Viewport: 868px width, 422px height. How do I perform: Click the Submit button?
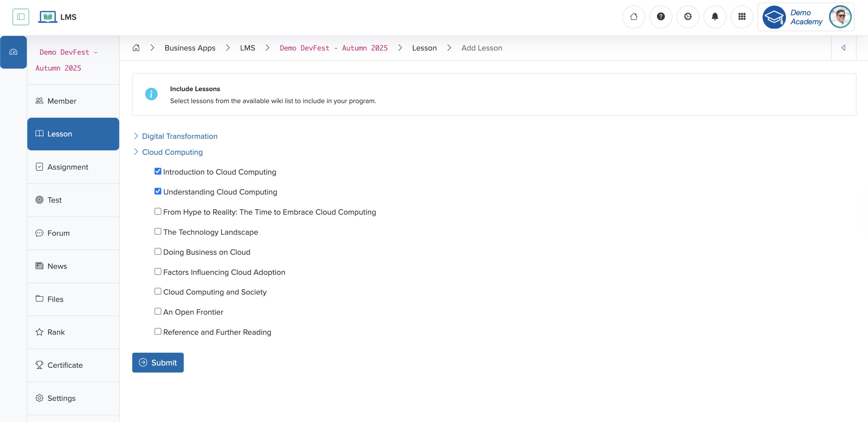pyautogui.click(x=158, y=362)
